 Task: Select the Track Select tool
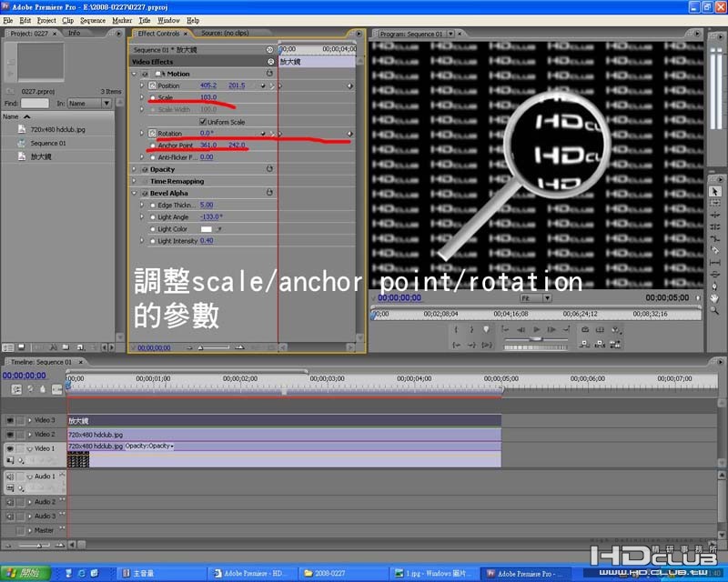coord(714,204)
